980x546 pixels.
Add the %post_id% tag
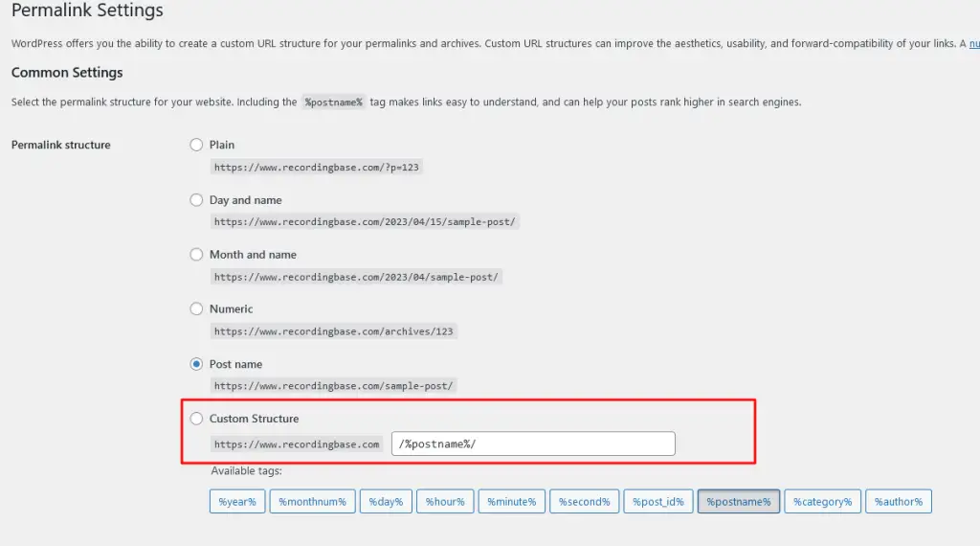coord(657,502)
